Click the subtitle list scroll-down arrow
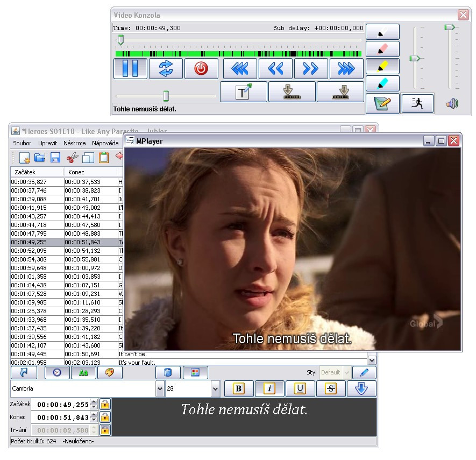Viewport: 476px width, 460px height. click(372, 360)
